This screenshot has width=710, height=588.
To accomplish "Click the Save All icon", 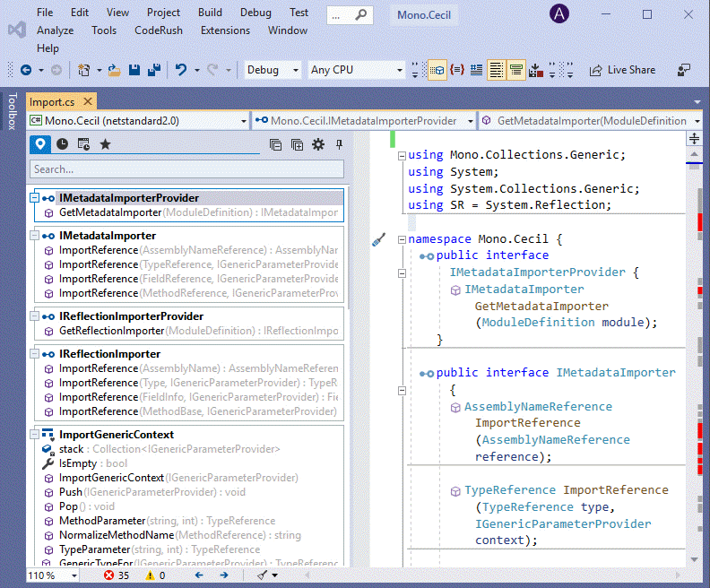I will (154, 70).
